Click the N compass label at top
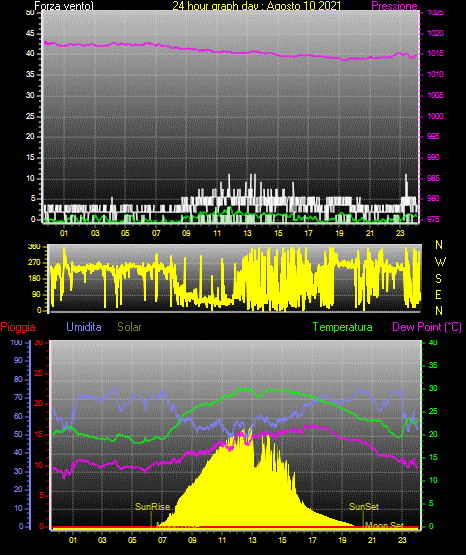 [x=439, y=245]
